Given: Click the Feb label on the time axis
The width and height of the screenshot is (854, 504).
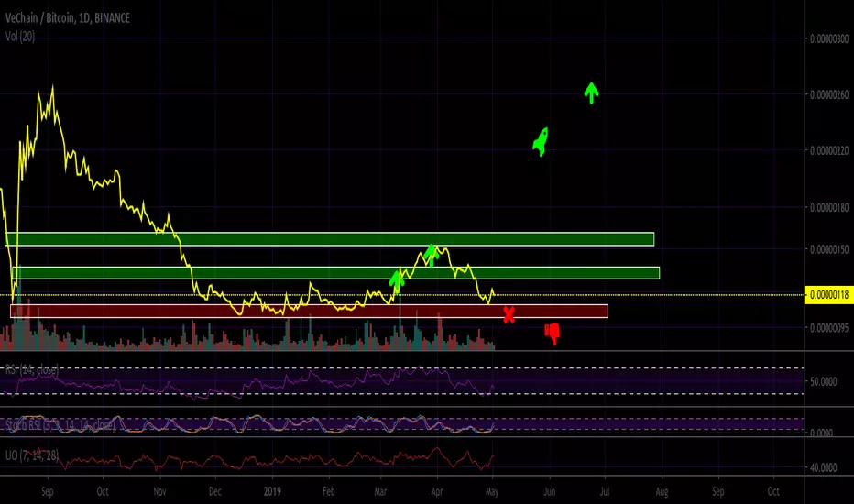Looking at the screenshot, I should 328,491.
